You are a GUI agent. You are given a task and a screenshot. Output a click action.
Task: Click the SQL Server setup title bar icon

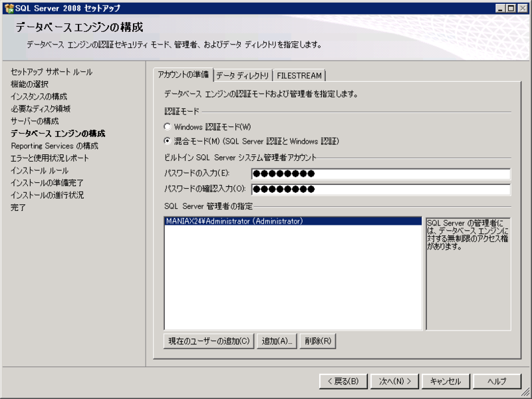7,7
